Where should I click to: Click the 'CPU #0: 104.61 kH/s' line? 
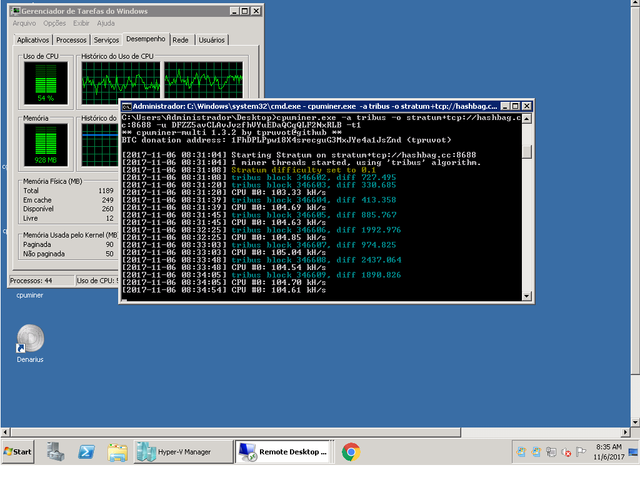coord(278,290)
